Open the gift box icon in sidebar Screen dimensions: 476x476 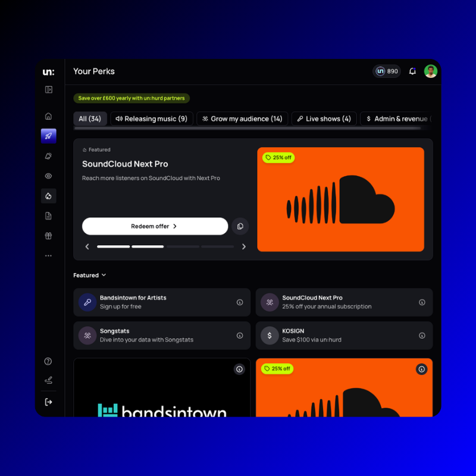coord(49,236)
